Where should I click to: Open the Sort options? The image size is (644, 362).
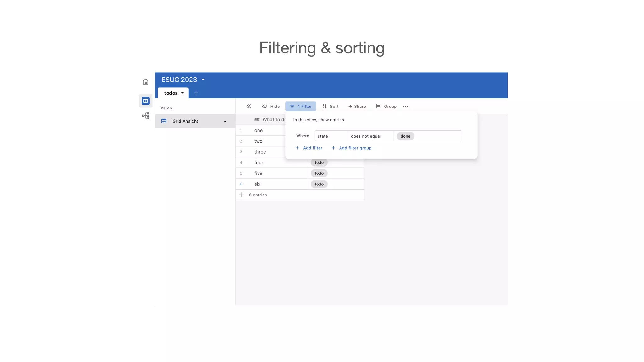click(x=330, y=106)
